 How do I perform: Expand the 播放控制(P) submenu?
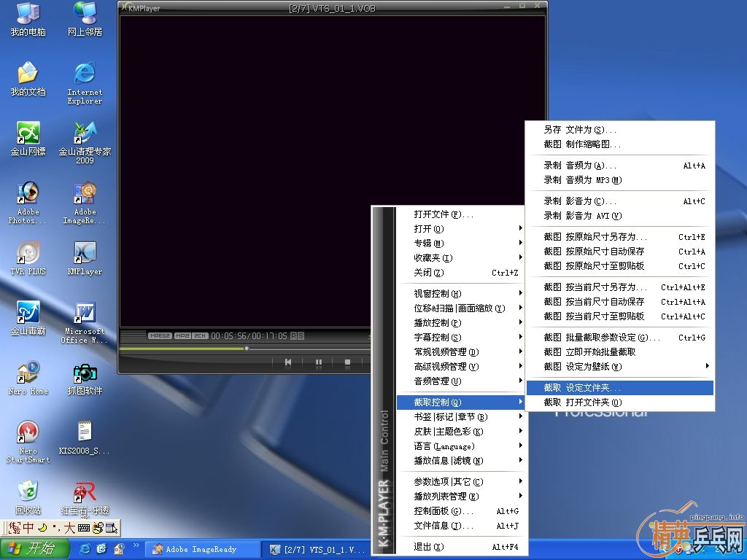[x=460, y=323]
